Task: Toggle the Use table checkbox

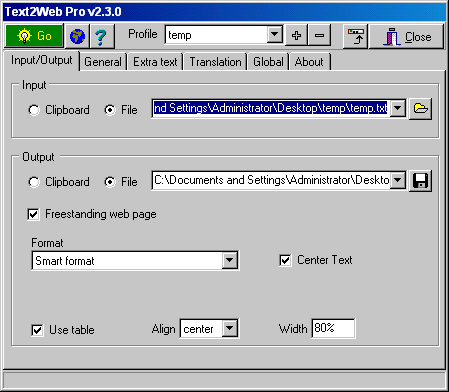Action: [37, 330]
